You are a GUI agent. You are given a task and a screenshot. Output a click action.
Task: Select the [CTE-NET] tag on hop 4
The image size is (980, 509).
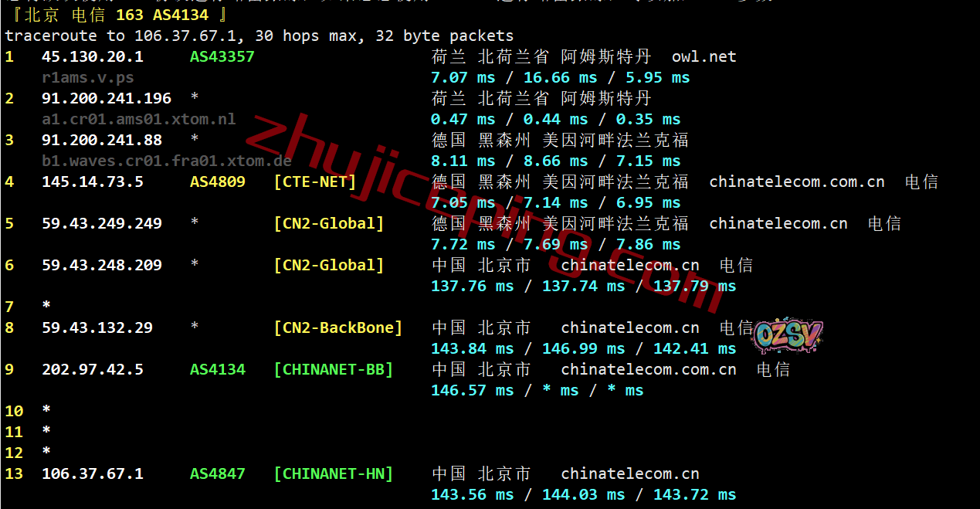[x=315, y=182]
